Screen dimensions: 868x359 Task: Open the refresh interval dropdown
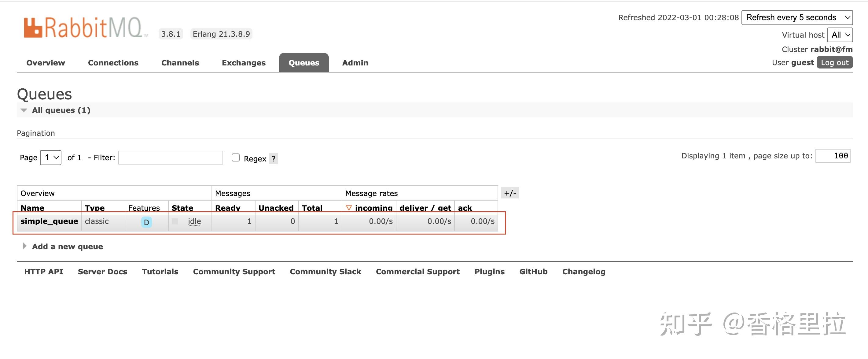click(797, 17)
